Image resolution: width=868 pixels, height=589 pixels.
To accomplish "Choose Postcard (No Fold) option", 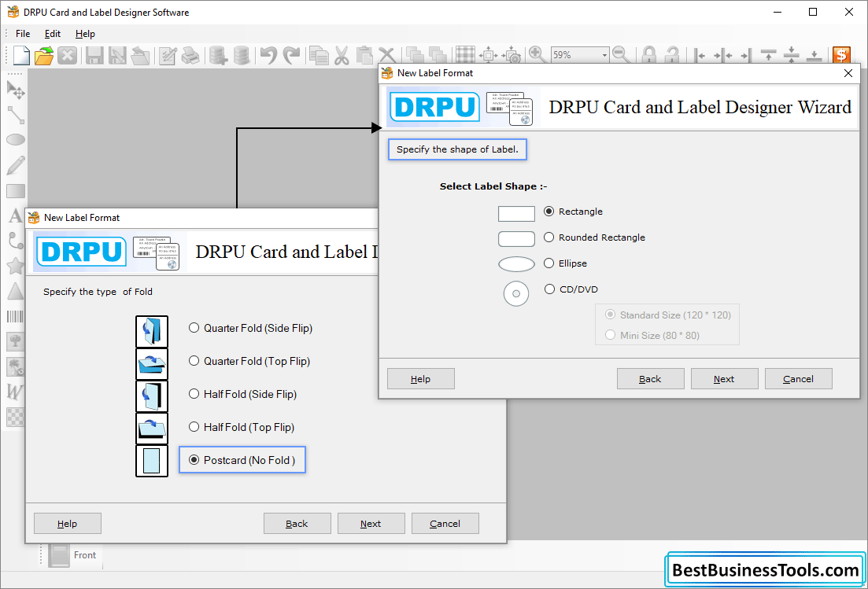I will pyautogui.click(x=194, y=460).
